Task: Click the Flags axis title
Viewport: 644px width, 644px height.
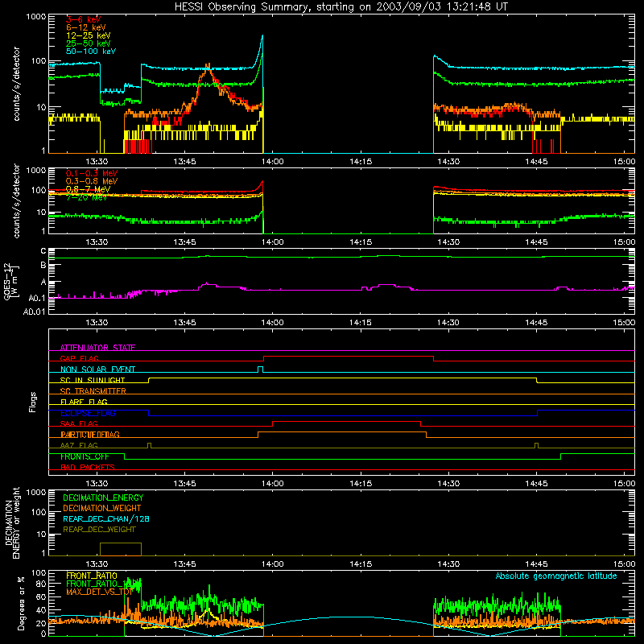Action: tap(33, 402)
